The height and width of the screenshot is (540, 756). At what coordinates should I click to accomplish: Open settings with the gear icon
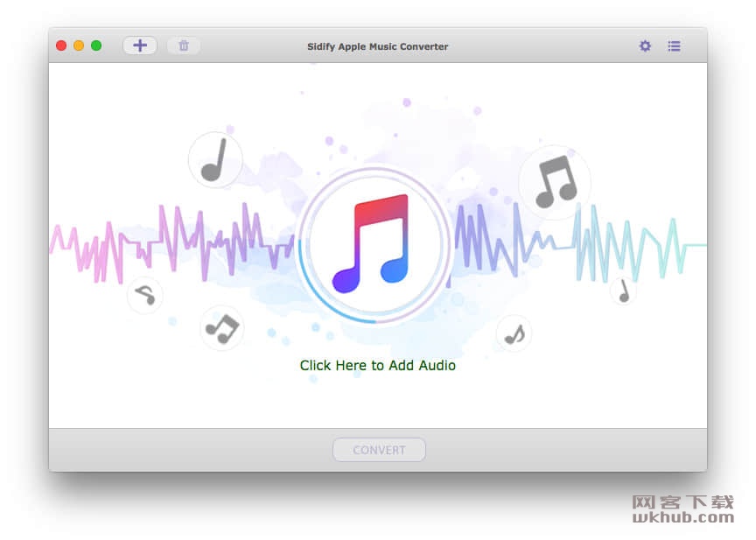pos(645,46)
